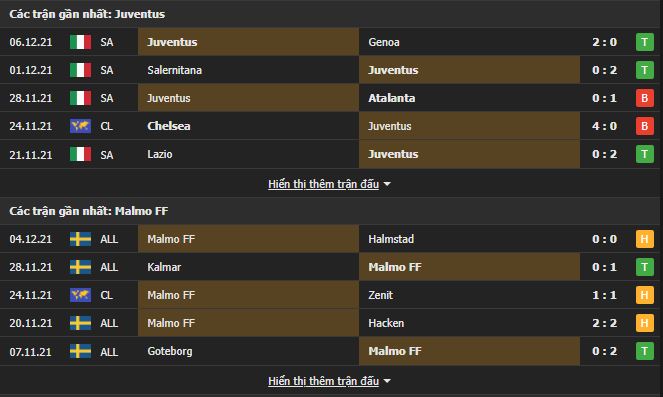Select the Salernitana team name
Image resolution: width=663 pixels, height=397 pixels.
coord(175,70)
